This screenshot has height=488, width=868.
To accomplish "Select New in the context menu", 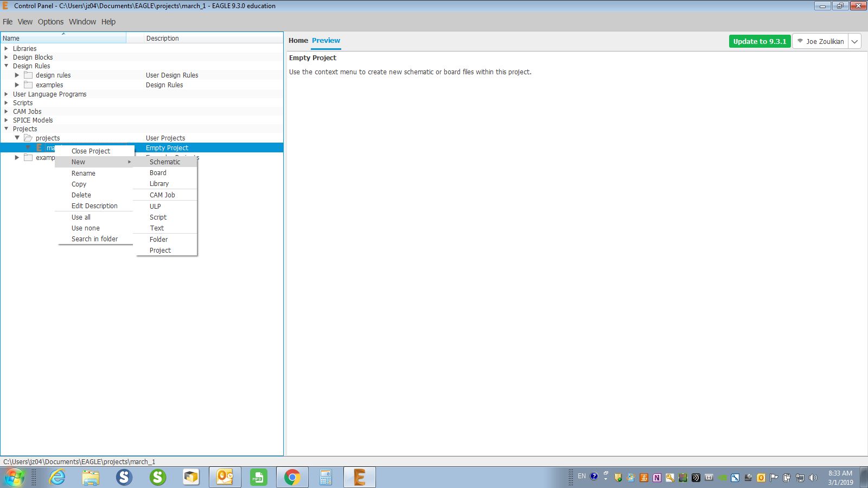I will click(x=95, y=162).
